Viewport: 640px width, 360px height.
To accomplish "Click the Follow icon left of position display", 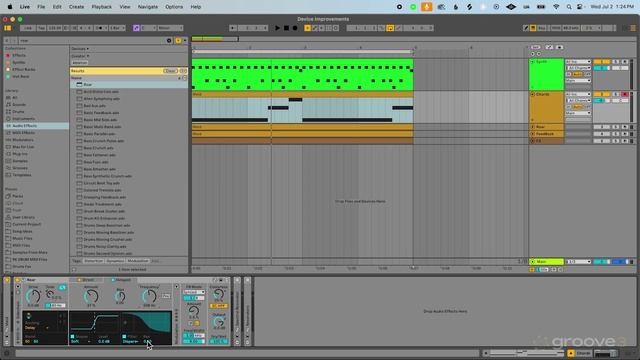I will point(233,28).
